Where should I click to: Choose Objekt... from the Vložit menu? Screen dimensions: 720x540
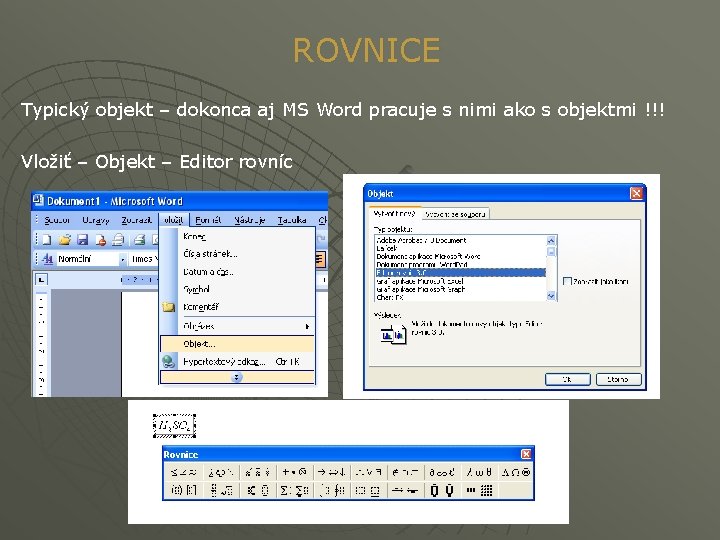(237, 344)
